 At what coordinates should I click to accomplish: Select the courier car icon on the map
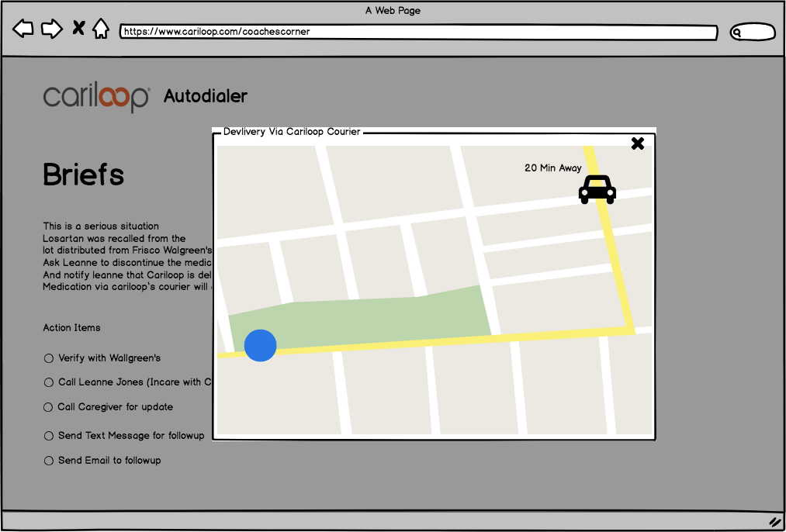point(597,189)
